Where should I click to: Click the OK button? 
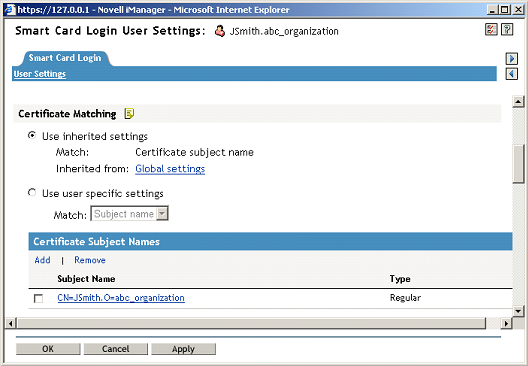click(48, 349)
